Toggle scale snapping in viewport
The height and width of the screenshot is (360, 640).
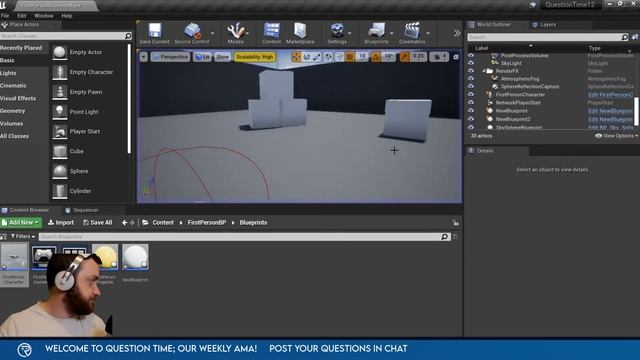404,57
